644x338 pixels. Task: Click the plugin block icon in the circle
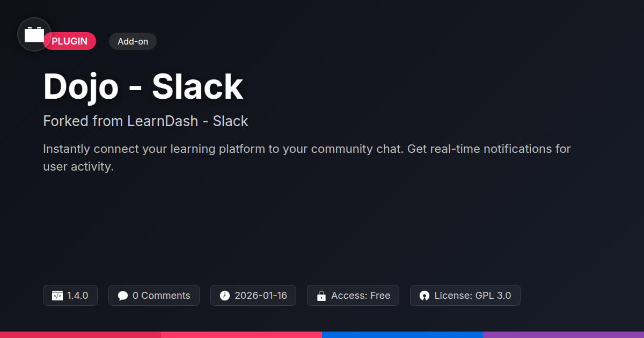(x=34, y=34)
